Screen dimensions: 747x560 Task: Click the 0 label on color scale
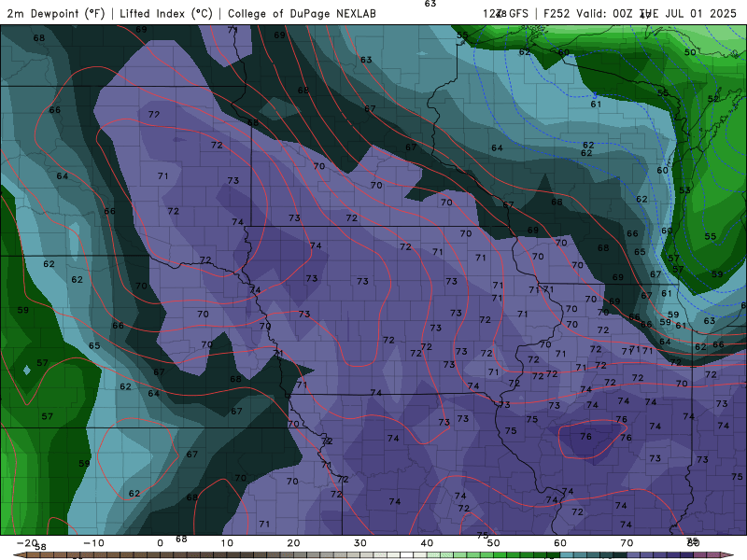tap(160, 543)
